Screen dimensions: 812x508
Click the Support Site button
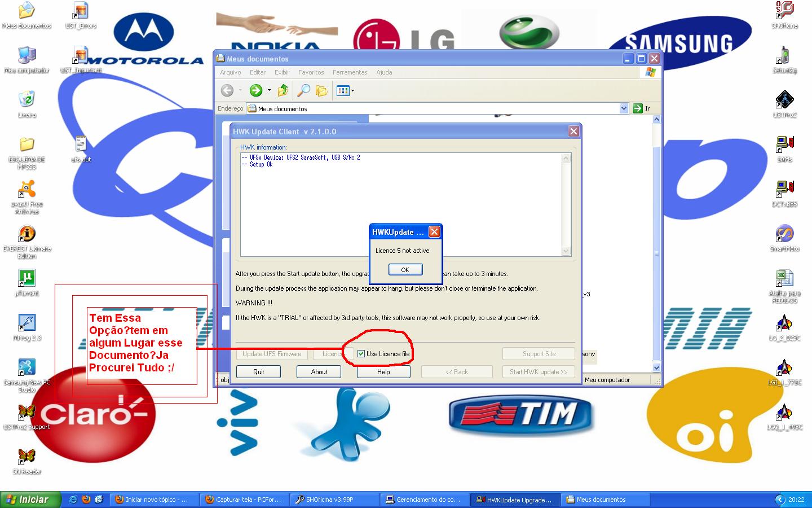[539, 354]
